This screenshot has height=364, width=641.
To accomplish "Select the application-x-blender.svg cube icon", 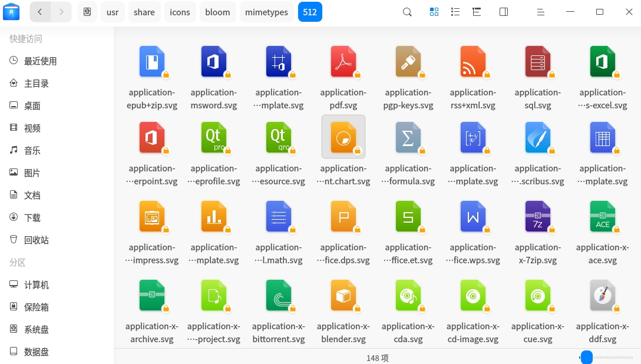I will click(x=343, y=295).
